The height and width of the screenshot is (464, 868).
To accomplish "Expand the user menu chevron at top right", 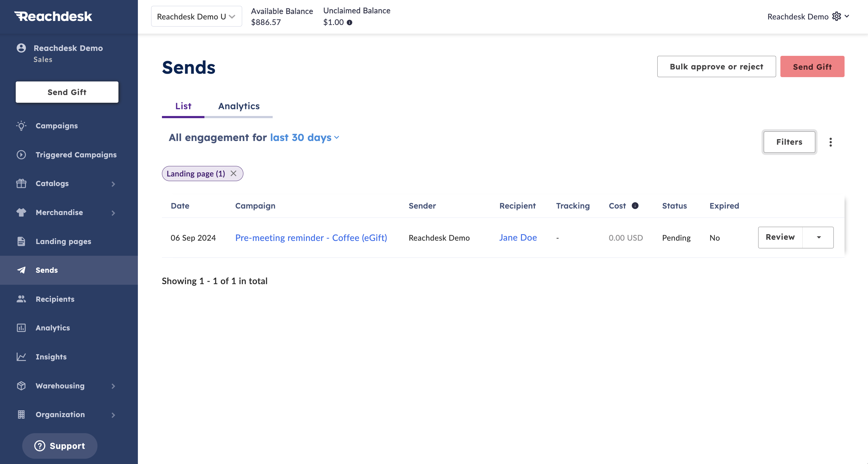I will [847, 16].
